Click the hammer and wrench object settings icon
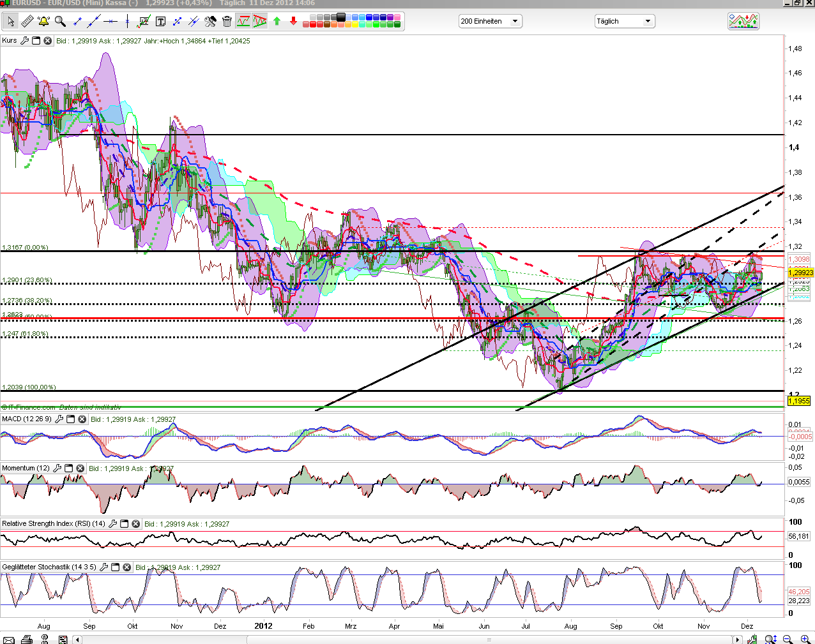815x644 pixels. point(210,22)
